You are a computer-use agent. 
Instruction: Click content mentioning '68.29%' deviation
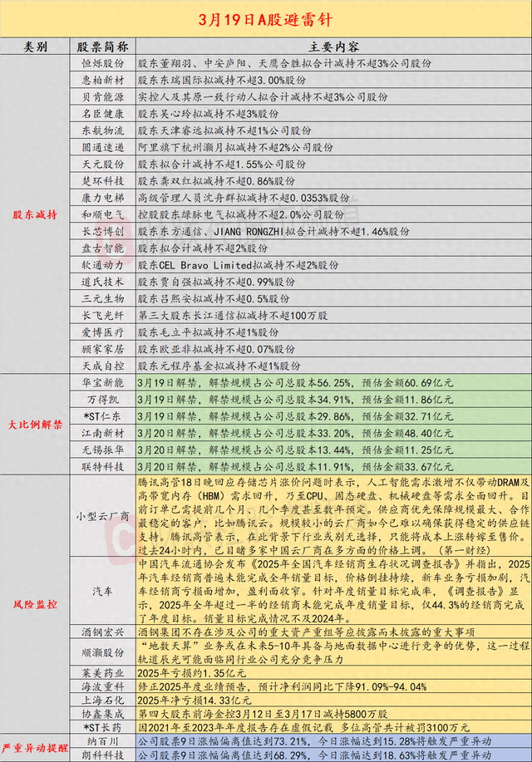click(314, 755)
